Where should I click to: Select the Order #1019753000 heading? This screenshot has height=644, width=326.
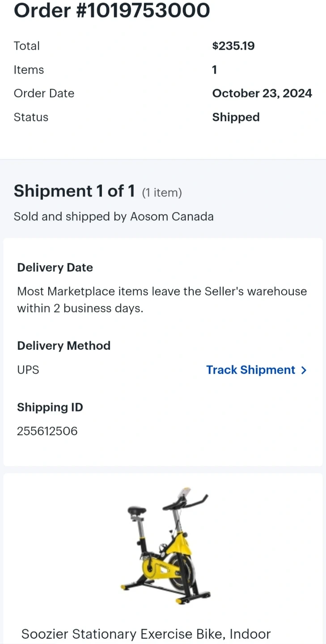(x=112, y=10)
